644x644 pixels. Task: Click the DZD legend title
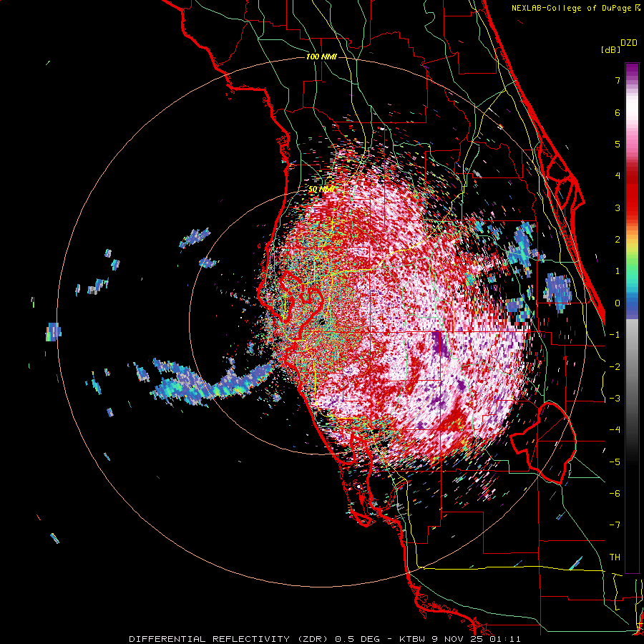(x=629, y=43)
